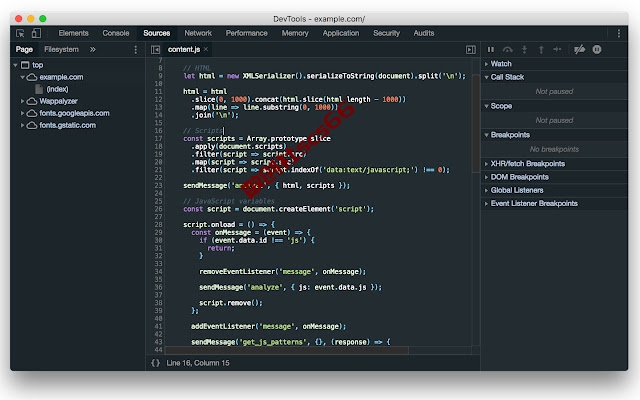Viewport: 640px width, 400px height.
Task: Go to the Performance tab
Action: click(247, 33)
